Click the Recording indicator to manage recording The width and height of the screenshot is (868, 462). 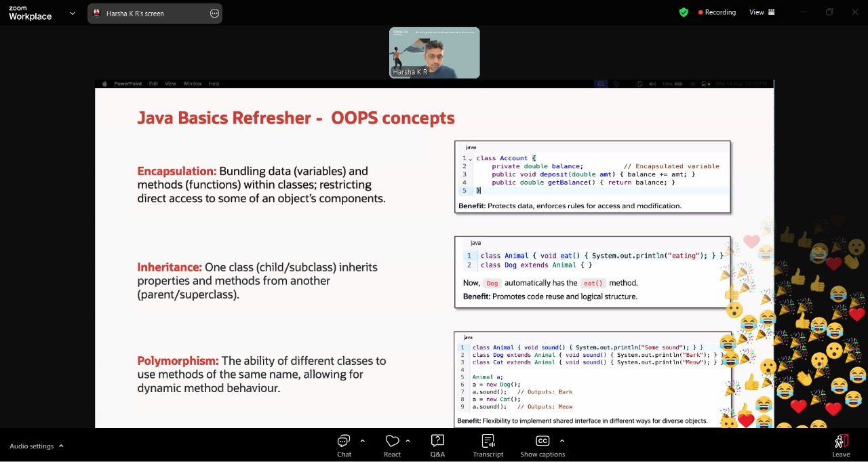coord(717,12)
